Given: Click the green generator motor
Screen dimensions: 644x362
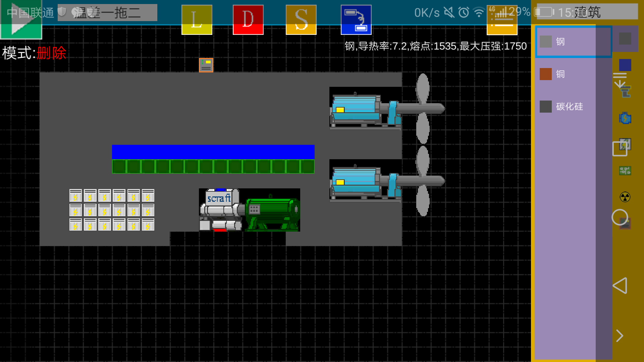Looking at the screenshot, I should tap(272, 213).
